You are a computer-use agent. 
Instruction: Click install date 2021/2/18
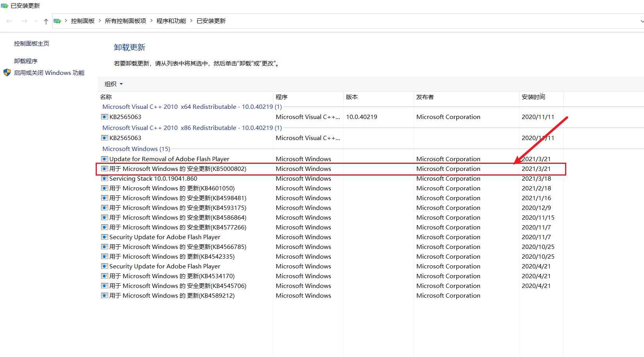[x=536, y=188]
